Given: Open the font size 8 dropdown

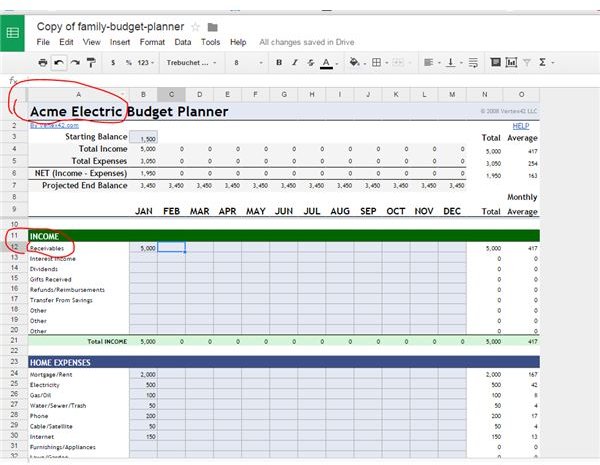Looking at the screenshot, I should (x=248, y=62).
